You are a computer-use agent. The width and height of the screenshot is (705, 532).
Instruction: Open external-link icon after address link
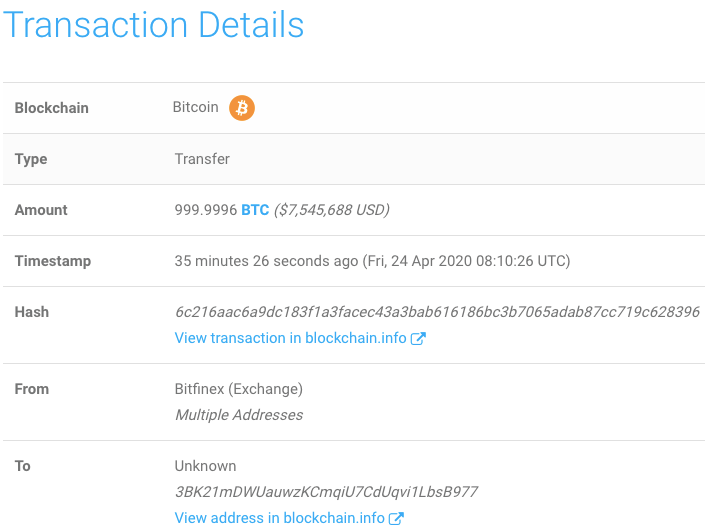tap(397, 518)
